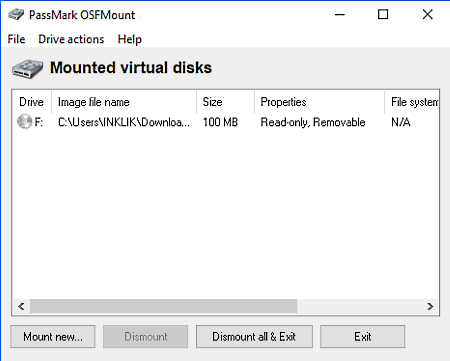Minimize the OSFMount window

pyautogui.click(x=340, y=15)
